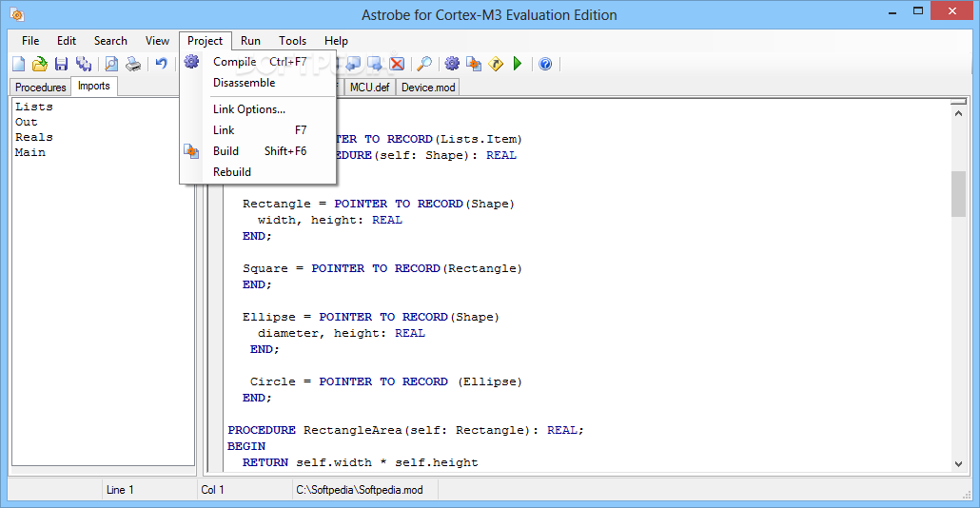Open Print Preview from the toolbar

[x=111, y=64]
